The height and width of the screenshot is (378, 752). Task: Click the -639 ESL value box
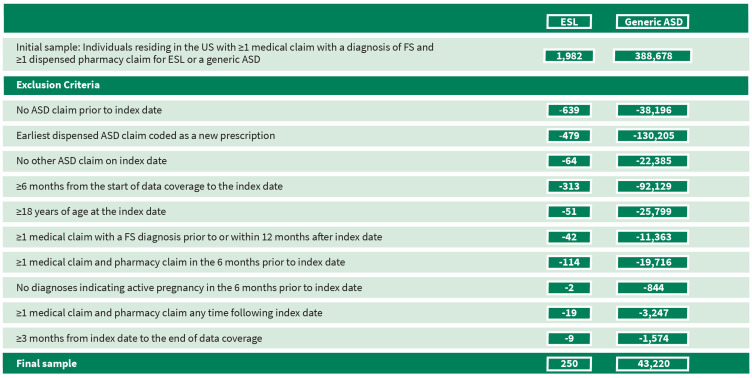tap(569, 110)
